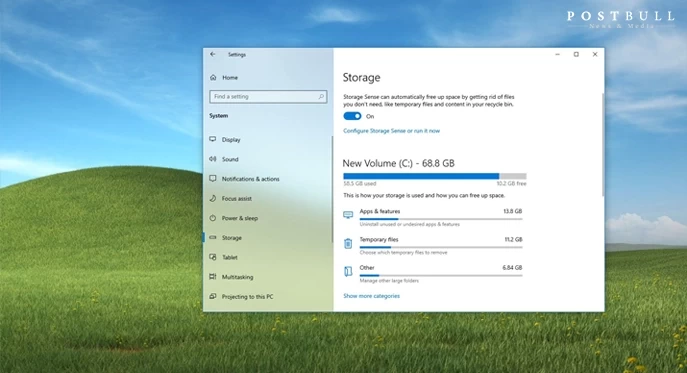Minimize the Settings window
Viewport: 687px width, 373px height.
557,54
